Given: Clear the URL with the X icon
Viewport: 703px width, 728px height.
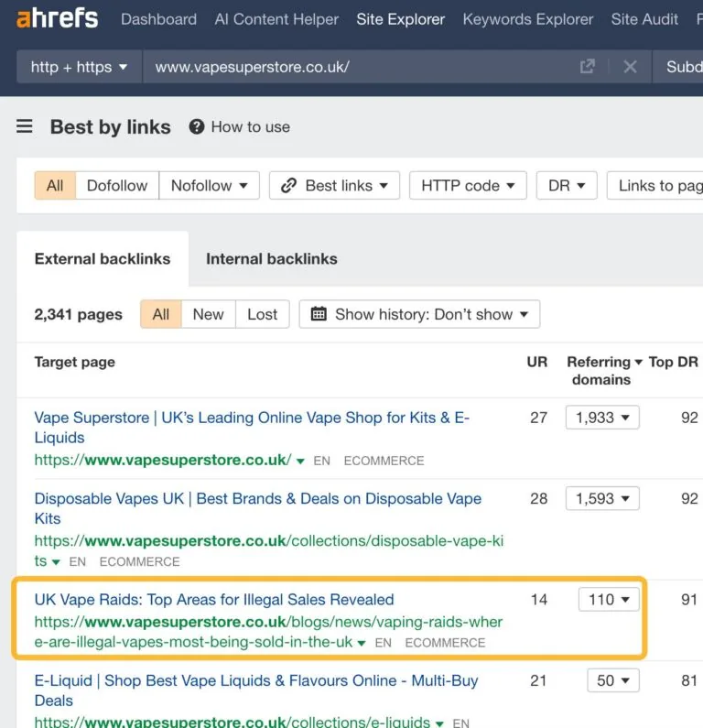Looking at the screenshot, I should (x=630, y=67).
